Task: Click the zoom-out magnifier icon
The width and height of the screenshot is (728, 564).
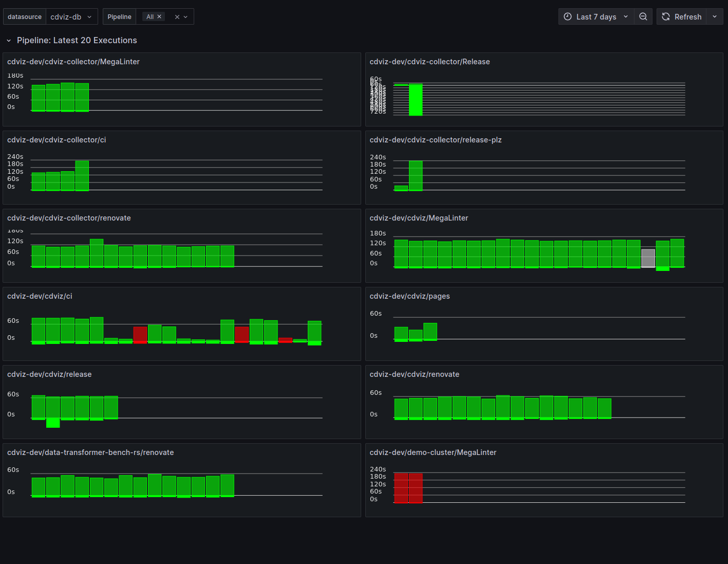Action: point(643,16)
